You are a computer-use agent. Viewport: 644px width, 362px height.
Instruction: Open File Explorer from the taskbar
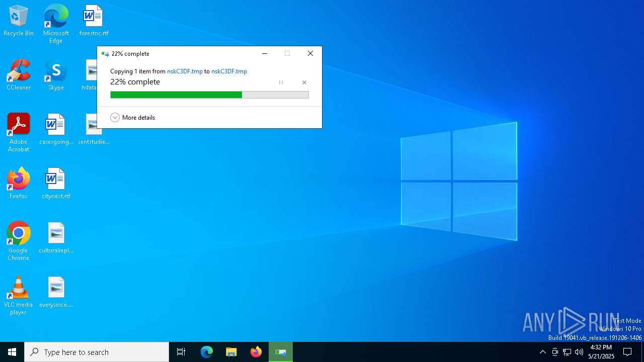point(231,352)
